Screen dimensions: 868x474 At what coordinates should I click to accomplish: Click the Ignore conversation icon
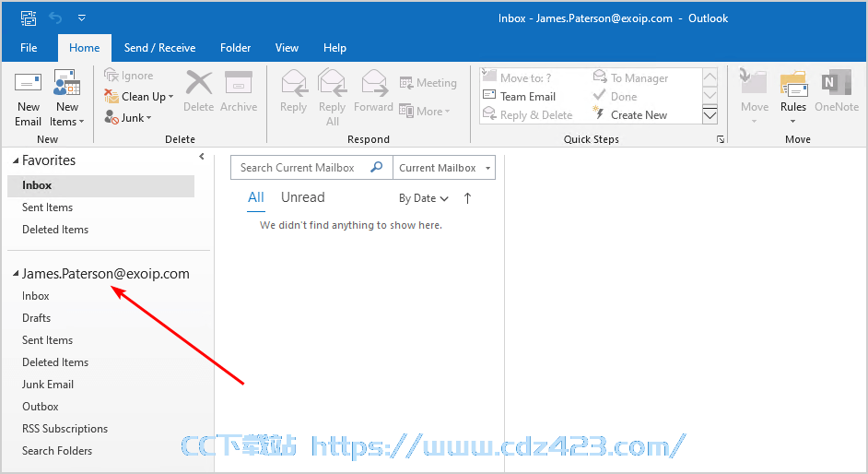pos(111,76)
